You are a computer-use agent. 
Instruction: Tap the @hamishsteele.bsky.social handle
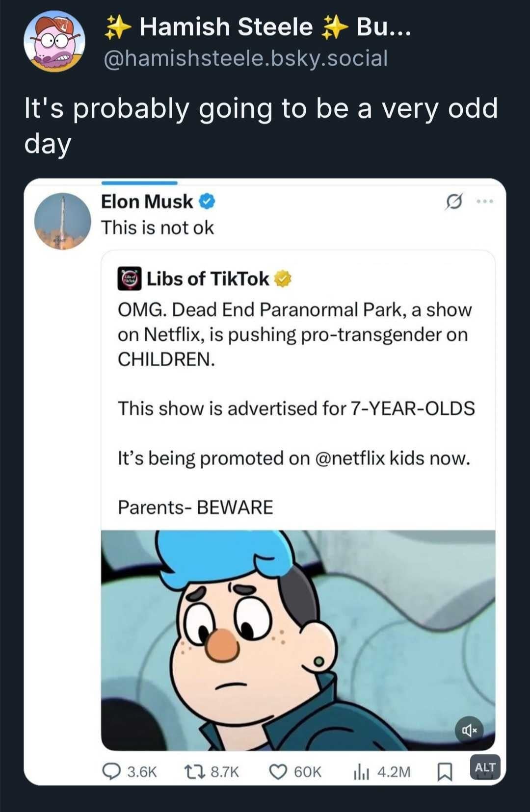(x=245, y=58)
